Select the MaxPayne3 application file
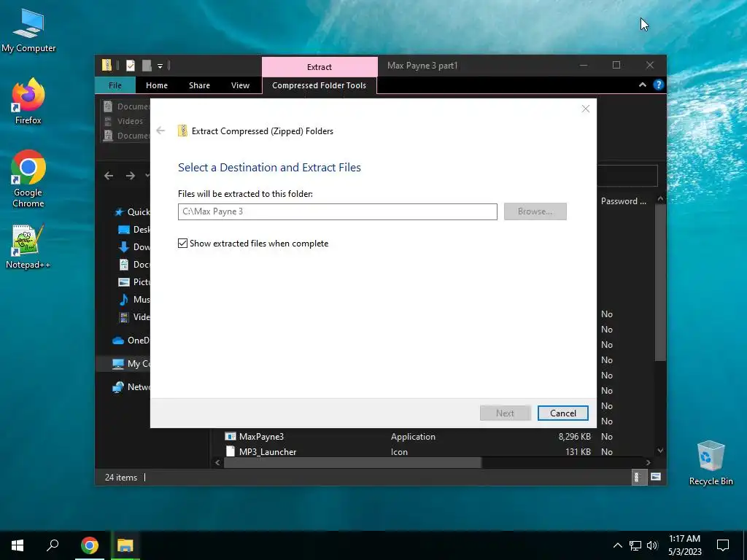Screen dimensions: 747x560 tap(262, 436)
